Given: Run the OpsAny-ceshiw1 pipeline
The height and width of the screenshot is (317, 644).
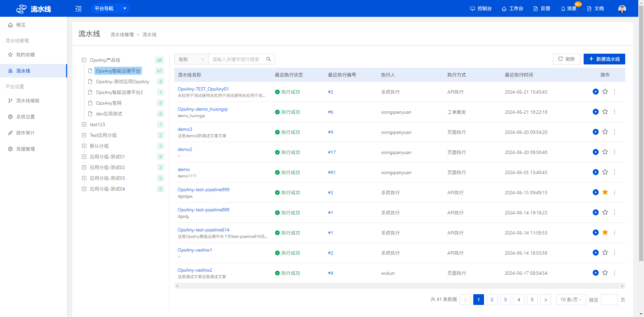Looking at the screenshot, I should [596, 253].
